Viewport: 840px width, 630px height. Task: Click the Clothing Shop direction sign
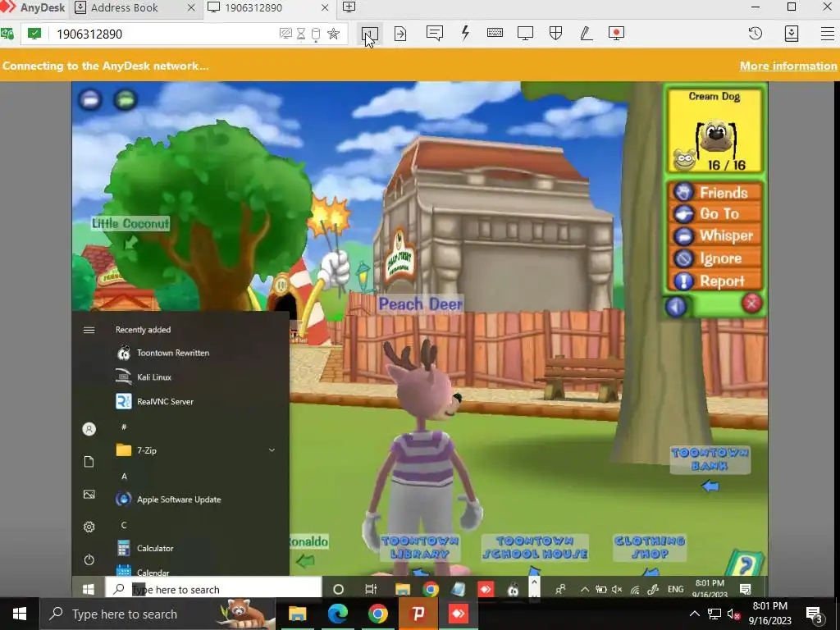click(650, 547)
